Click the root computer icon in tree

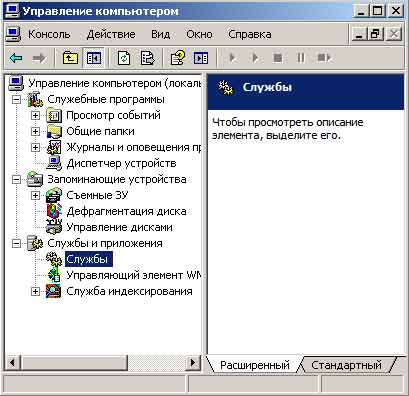point(16,83)
